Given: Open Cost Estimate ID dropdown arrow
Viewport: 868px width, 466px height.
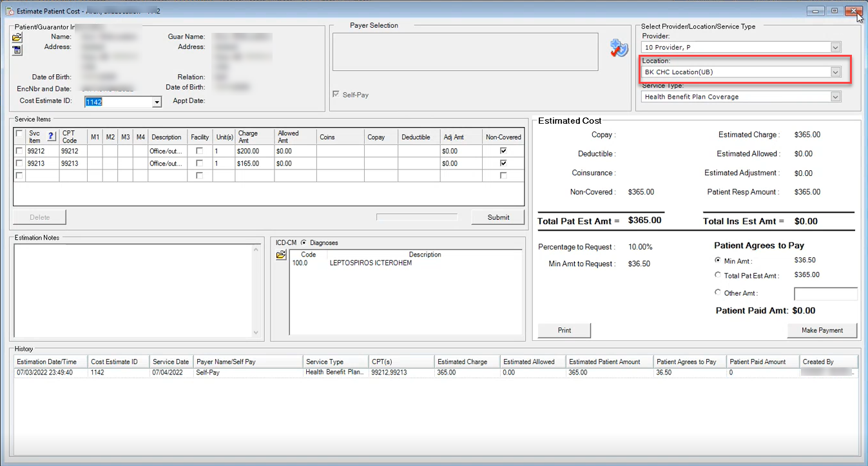Looking at the screenshot, I should (x=156, y=102).
